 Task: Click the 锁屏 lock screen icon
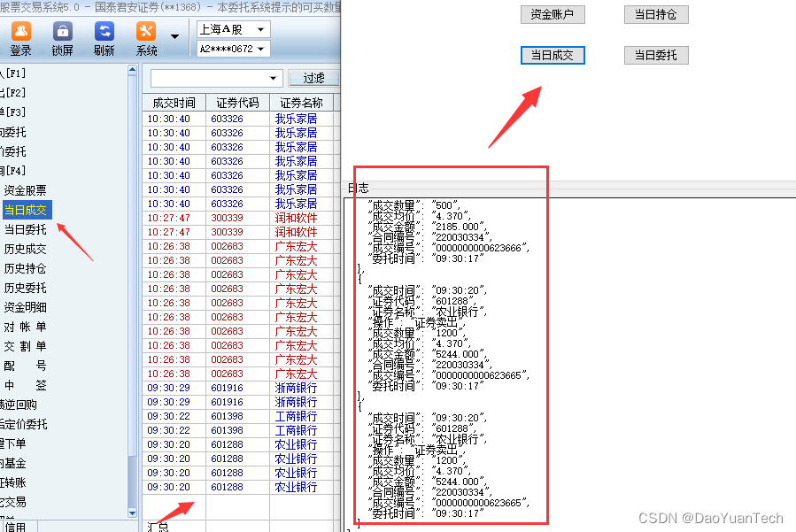click(63, 39)
